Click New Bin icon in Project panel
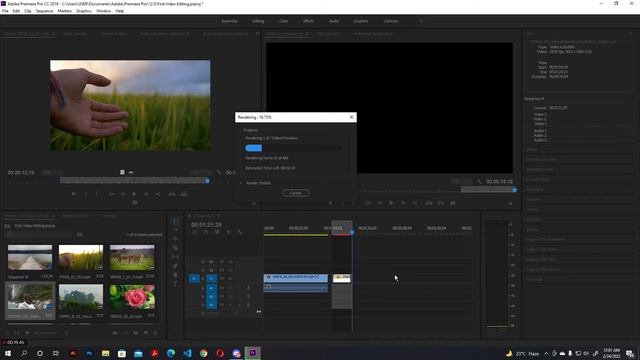640x360 pixels. [x=136, y=333]
